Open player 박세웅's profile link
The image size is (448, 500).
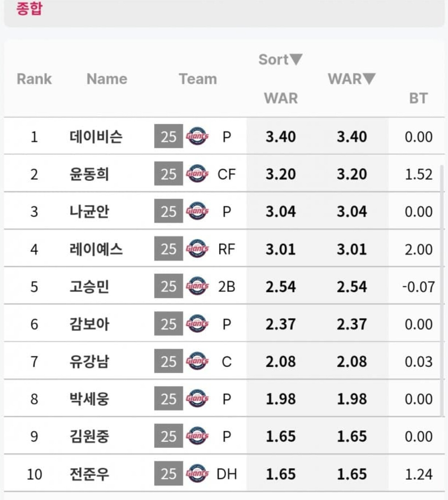pos(89,399)
